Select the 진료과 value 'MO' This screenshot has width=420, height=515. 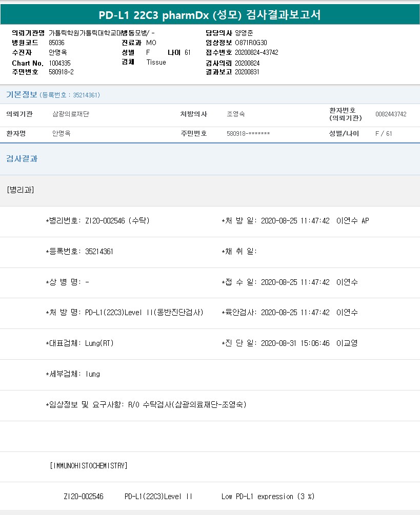click(x=151, y=43)
